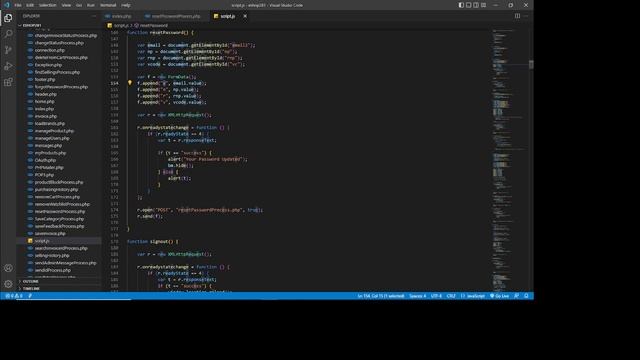Toggle the primary side bar layout icon

pos(461,5)
